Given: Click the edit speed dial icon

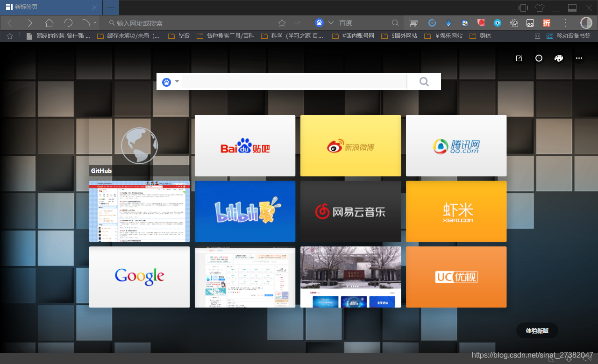Looking at the screenshot, I should coord(519,58).
